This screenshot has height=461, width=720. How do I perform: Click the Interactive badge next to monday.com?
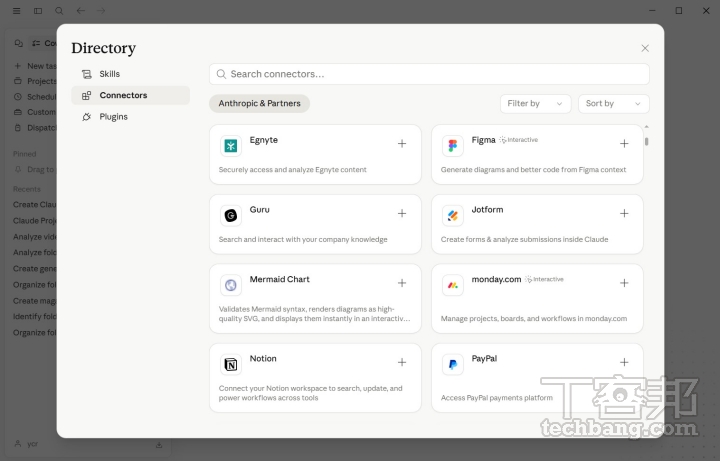click(545, 279)
